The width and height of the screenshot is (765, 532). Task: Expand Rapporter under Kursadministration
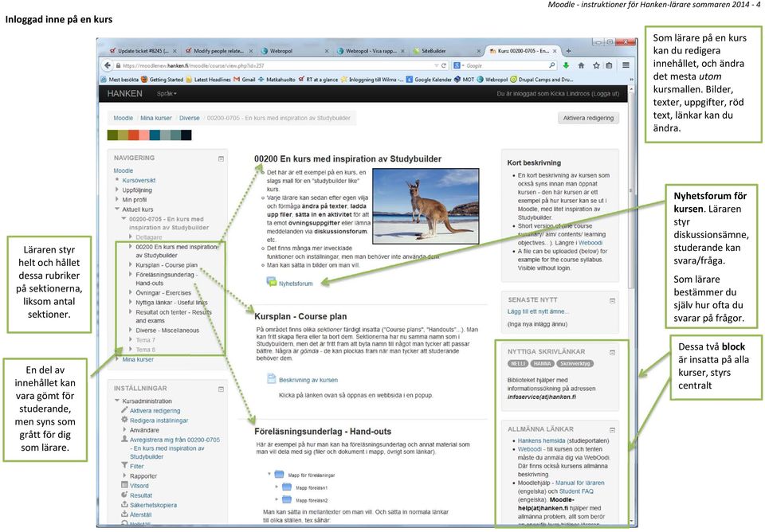point(124,475)
